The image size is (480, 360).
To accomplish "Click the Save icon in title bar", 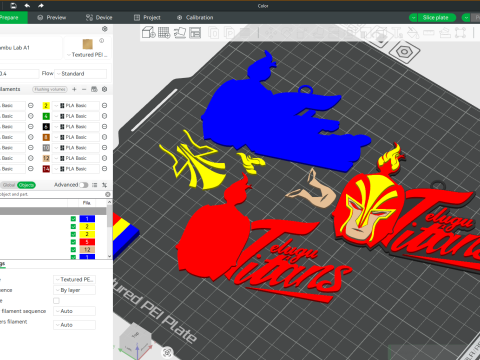I will (x=13, y=6).
